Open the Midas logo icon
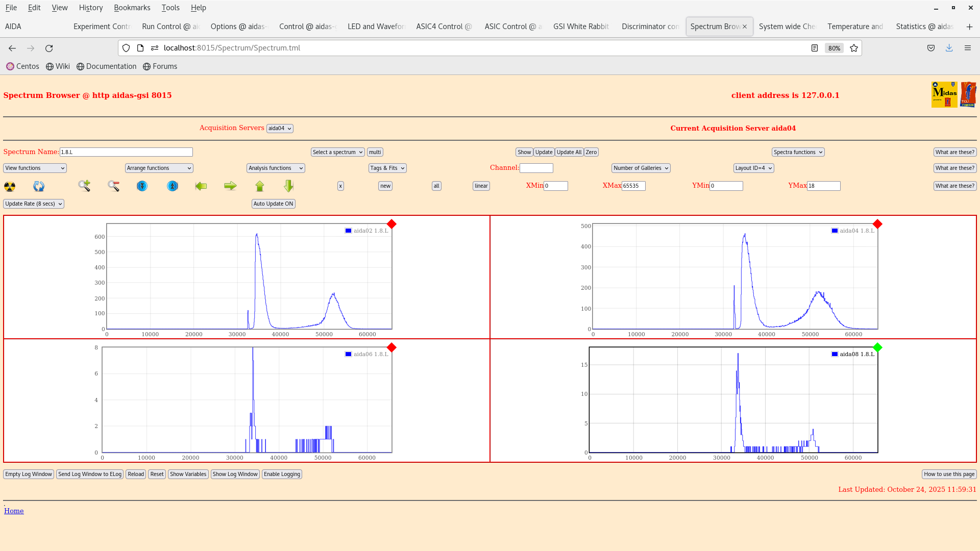Image resolution: width=980 pixels, height=551 pixels. tap(944, 94)
